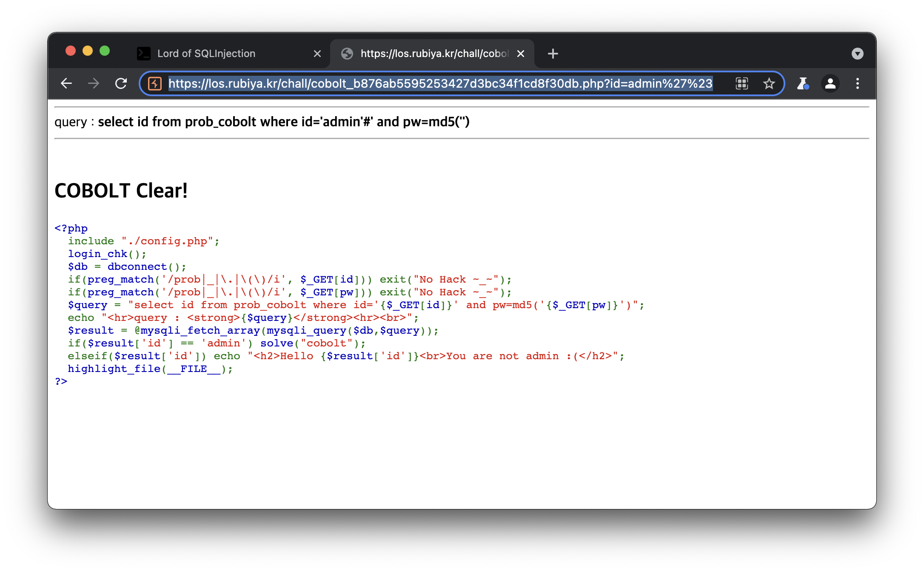
Task: Open the Chrome Labs flask icon
Action: click(x=803, y=83)
